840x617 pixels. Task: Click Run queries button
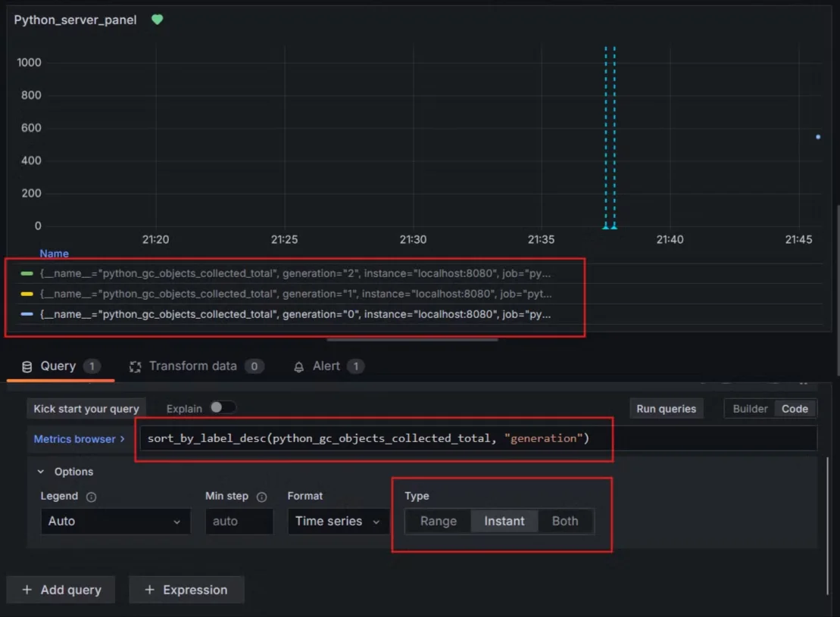[x=666, y=409]
